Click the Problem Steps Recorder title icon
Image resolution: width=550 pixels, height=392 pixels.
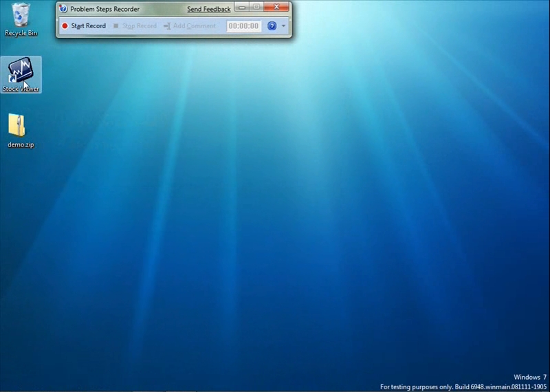click(x=63, y=8)
